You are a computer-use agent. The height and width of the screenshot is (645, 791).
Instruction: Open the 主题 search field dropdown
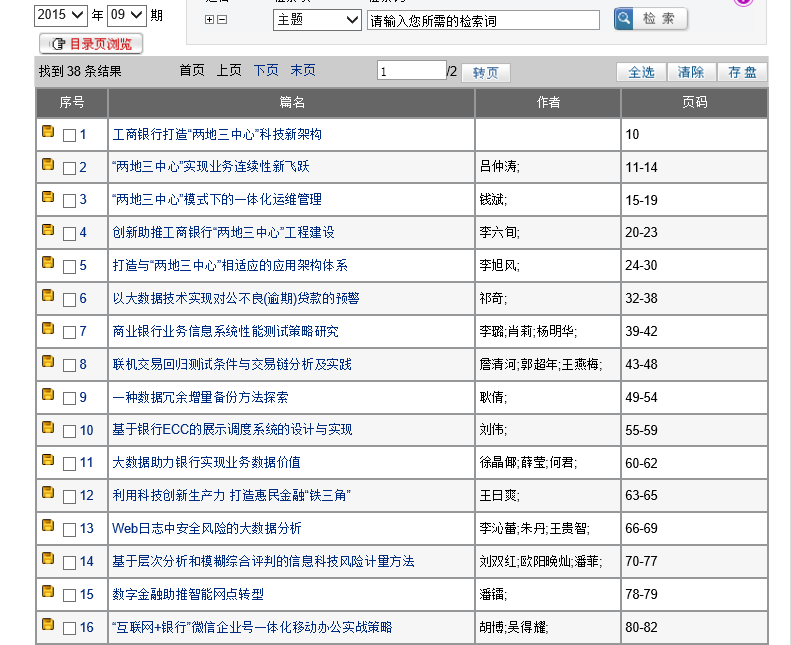click(317, 20)
